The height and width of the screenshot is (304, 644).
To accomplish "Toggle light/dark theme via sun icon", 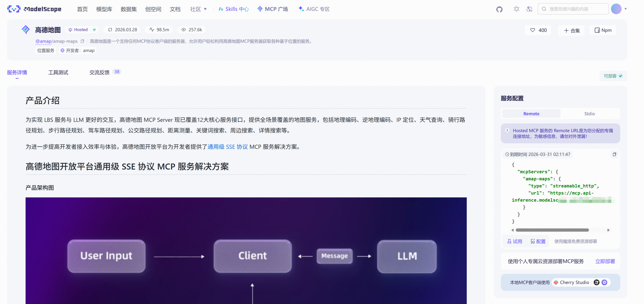I will click(x=516, y=9).
